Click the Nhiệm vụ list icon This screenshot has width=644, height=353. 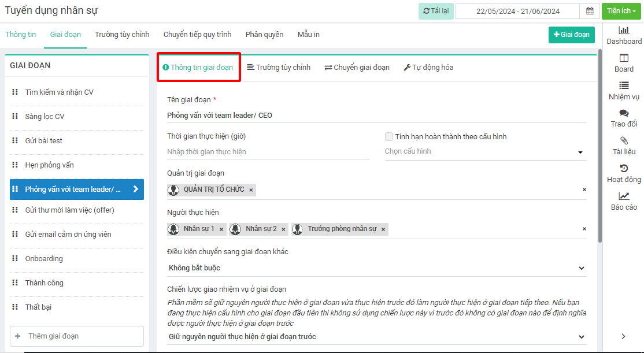[624, 86]
